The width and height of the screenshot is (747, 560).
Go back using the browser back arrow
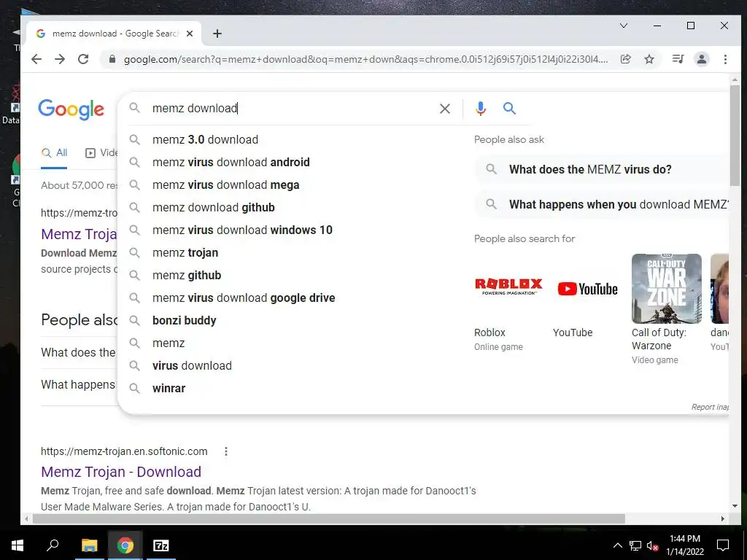point(36,59)
